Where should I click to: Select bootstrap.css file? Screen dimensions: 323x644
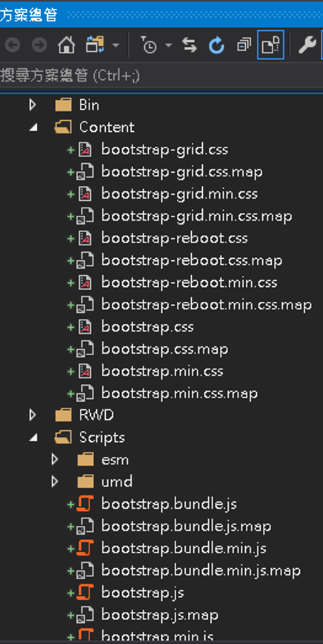[147, 327]
